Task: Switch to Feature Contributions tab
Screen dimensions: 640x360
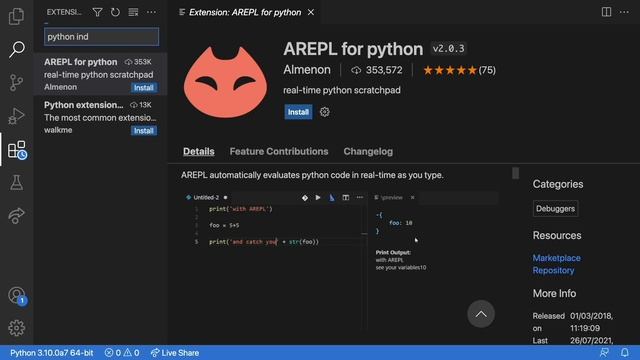Action: 279,151
